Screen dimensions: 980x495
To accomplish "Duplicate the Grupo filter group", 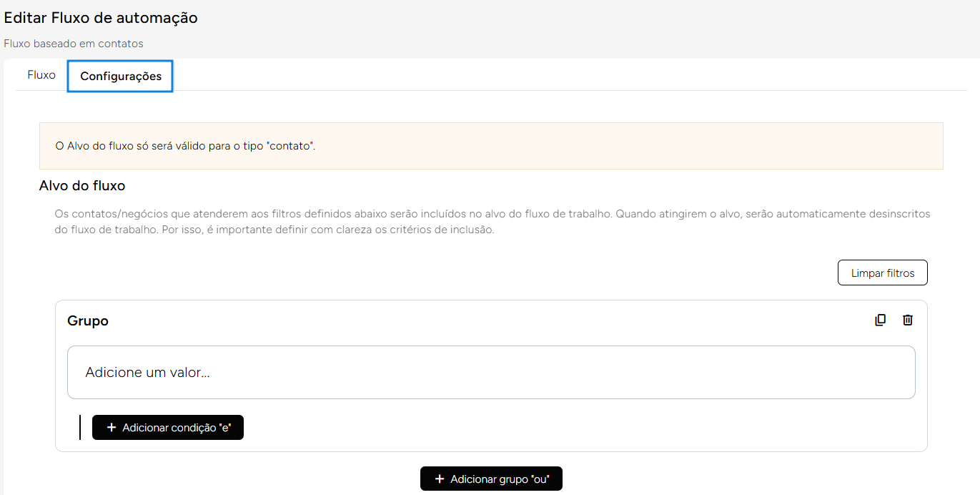I will pos(880,320).
